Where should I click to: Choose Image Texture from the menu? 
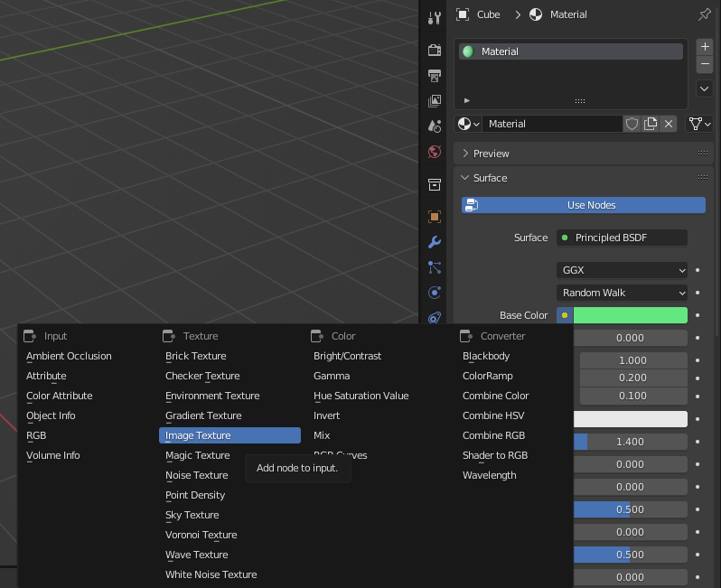(x=229, y=435)
